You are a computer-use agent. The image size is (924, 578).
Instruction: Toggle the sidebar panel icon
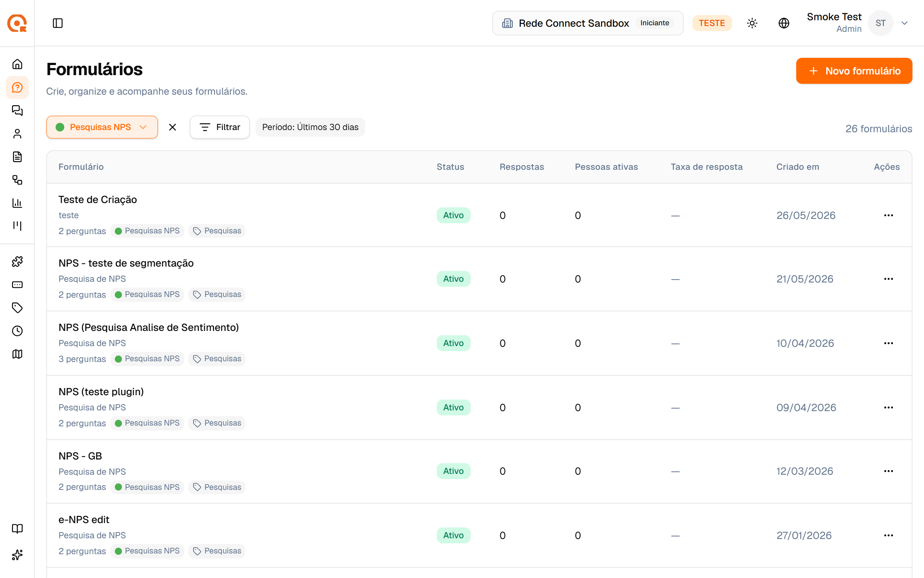58,23
